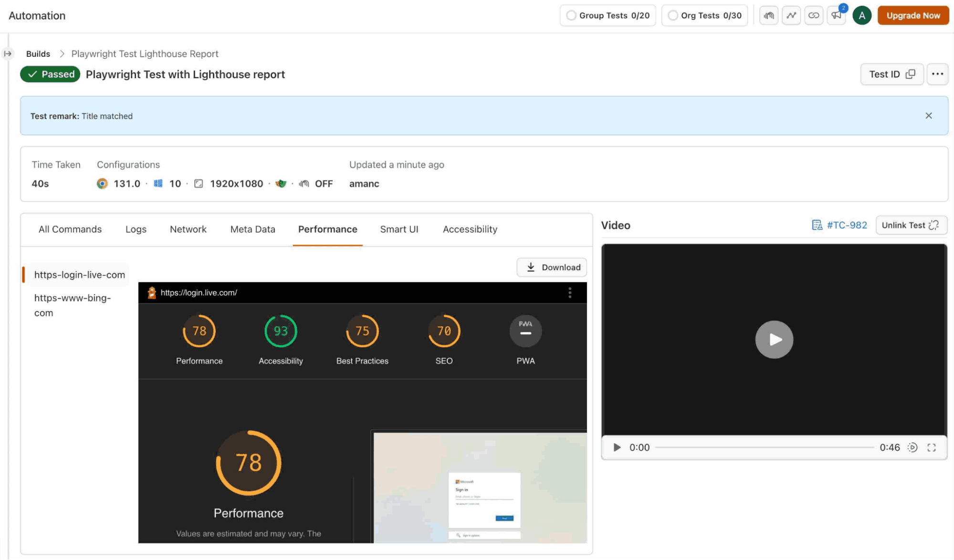Viewport: 954px width, 560px height.
Task: Click the link integrations icon in top bar
Action: pyautogui.click(x=814, y=15)
